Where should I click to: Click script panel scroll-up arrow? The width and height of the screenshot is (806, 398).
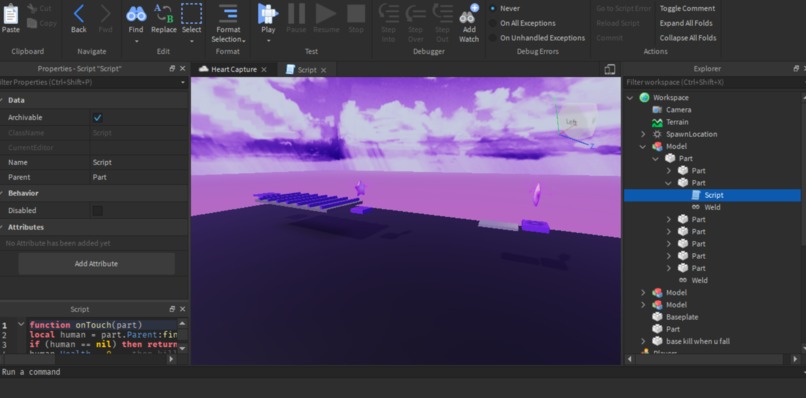click(182, 323)
